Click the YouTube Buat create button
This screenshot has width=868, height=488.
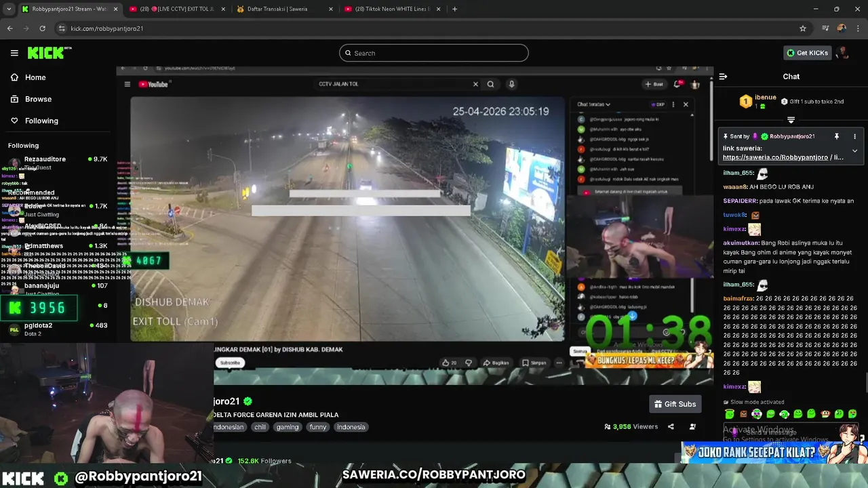click(654, 84)
